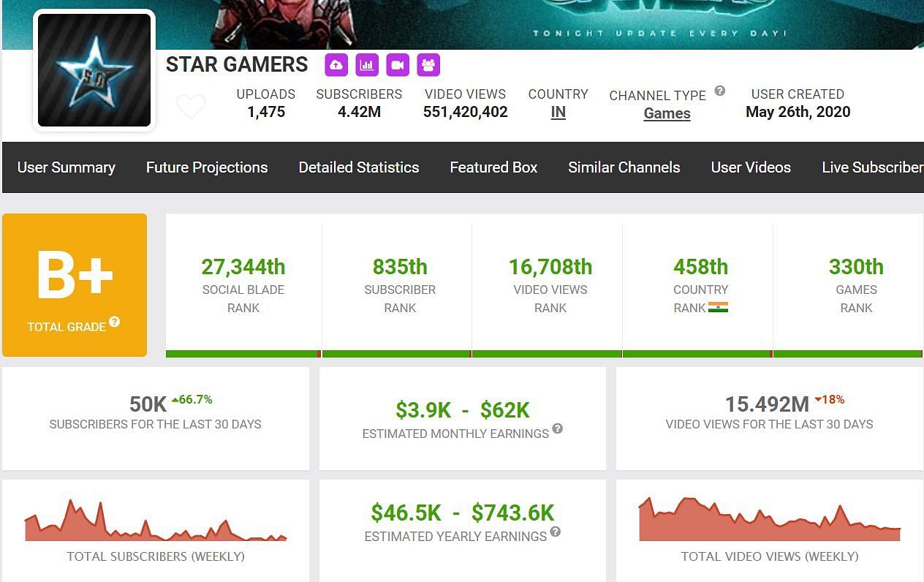Viewport: 924px width, 582px height.
Task: Switch to Future Projections tab
Action: [x=207, y=167]
